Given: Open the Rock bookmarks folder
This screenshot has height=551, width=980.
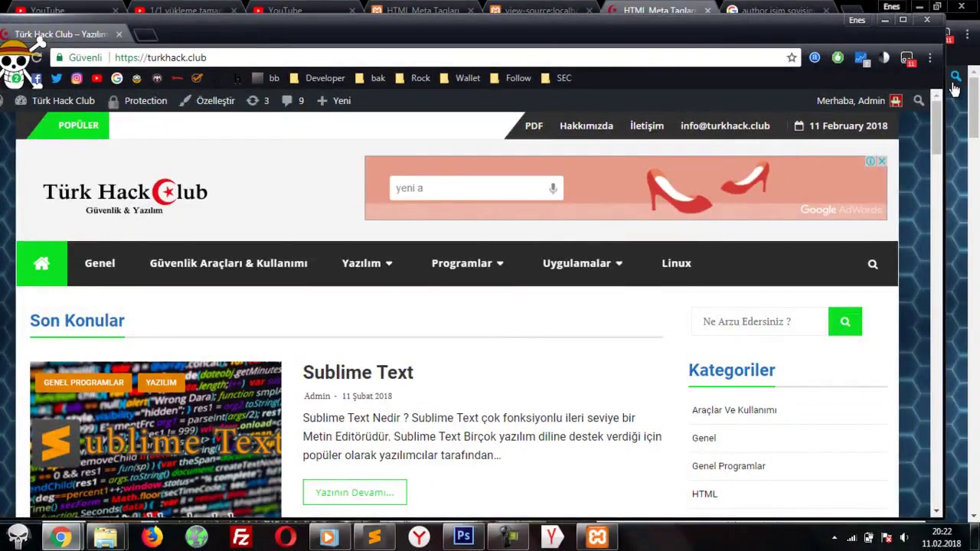Looking at the screenshot, I should [412, 78].
